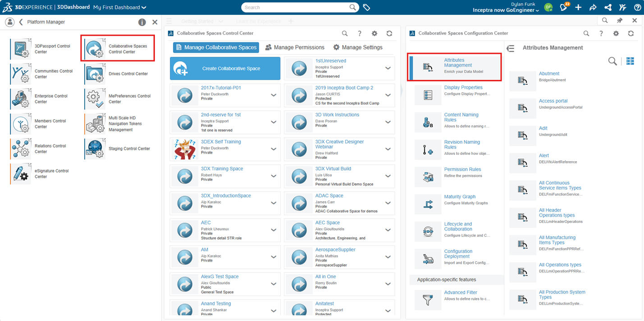Open Inceptra now GoEngineer tenant dropdown
The width and height of the screenshot is (644, 321).
505,10
